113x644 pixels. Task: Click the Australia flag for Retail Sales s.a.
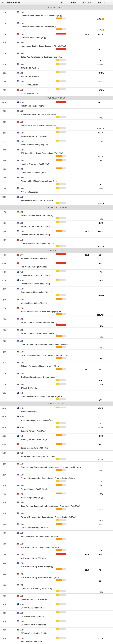coord(18,102)
